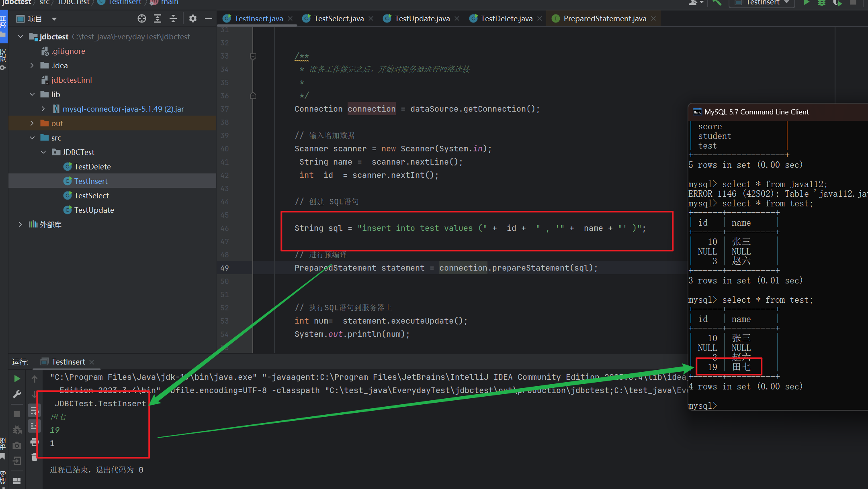Viewport: 868px width, 489px height.
Task: Switch to TestDelete.java tab
Action: pyautogui.click(x=507, y=18)
